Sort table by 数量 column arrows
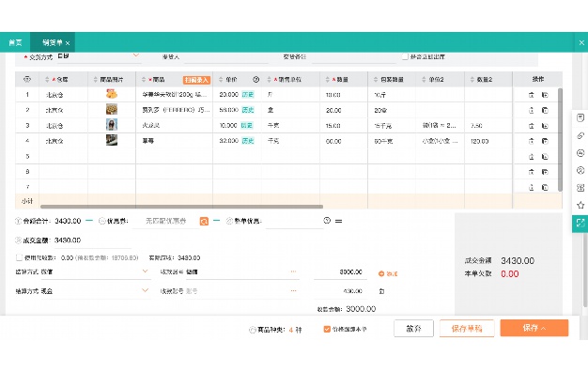The image size is (588, 372). point(327,80)
